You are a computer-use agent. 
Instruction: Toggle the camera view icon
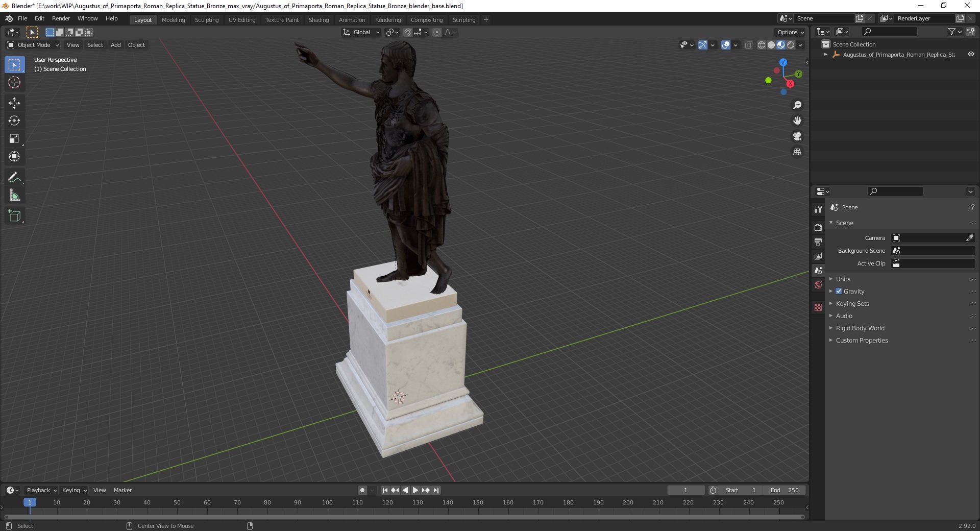(x=797, y=136)
